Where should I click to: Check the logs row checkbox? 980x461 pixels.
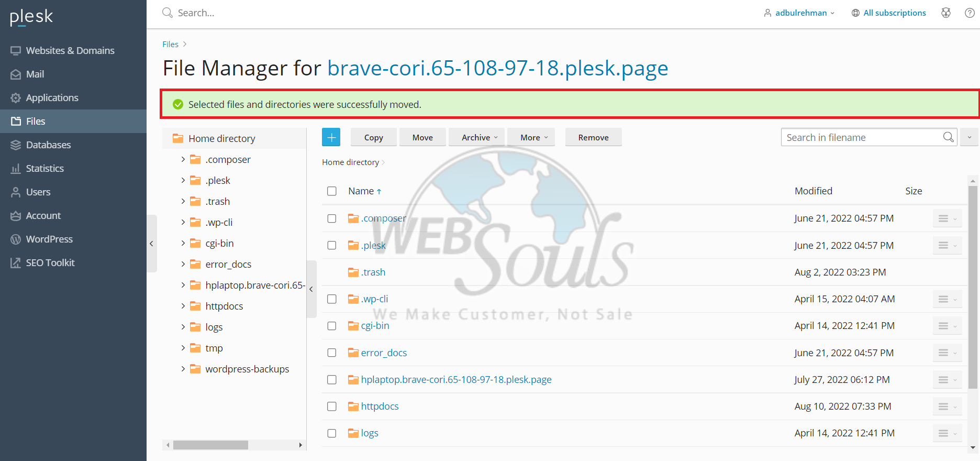pos(332,433)
